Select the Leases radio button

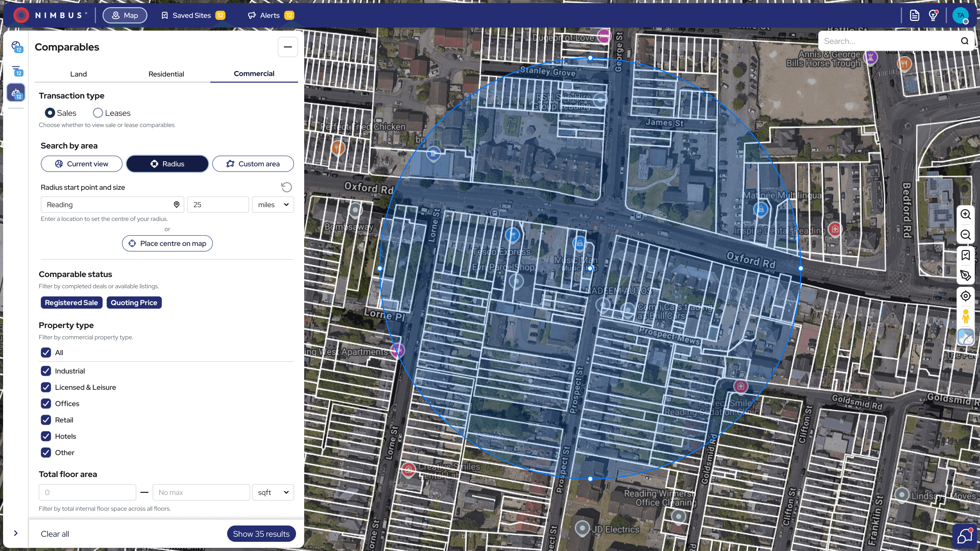pyautogui.click(x=98, y=113)
